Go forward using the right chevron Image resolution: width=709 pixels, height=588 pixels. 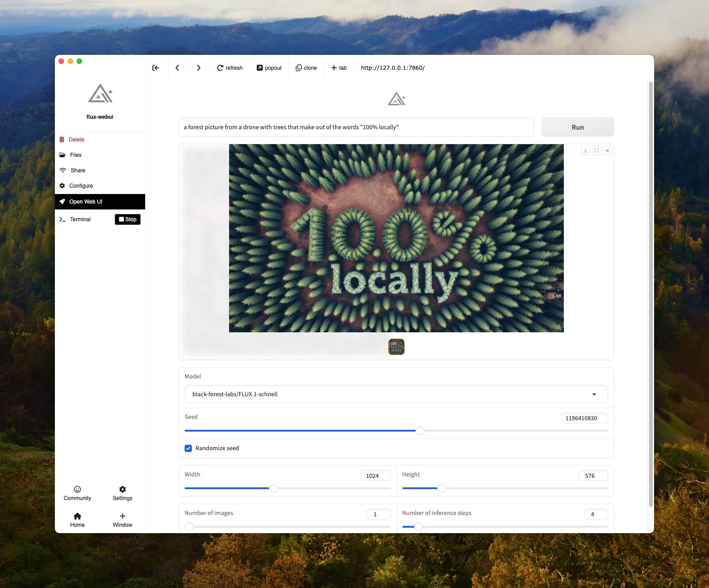[198, 68]
